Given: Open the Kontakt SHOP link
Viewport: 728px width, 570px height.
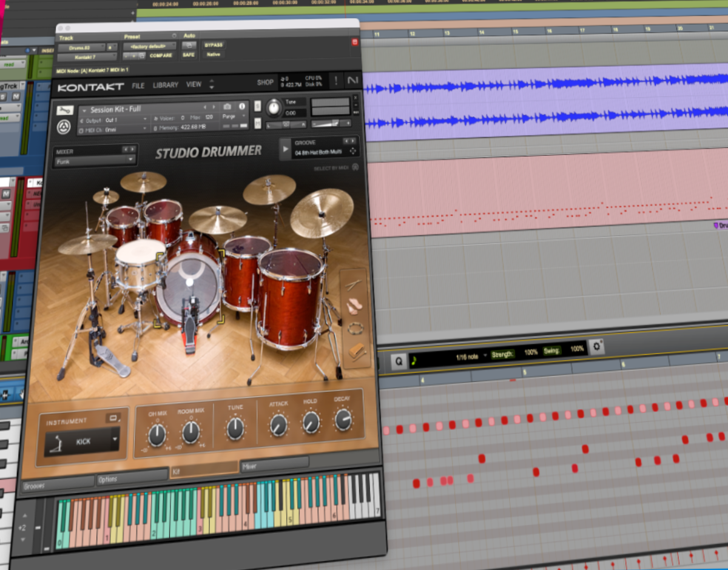Looking at the screenshot, I should tap(265, 82).
